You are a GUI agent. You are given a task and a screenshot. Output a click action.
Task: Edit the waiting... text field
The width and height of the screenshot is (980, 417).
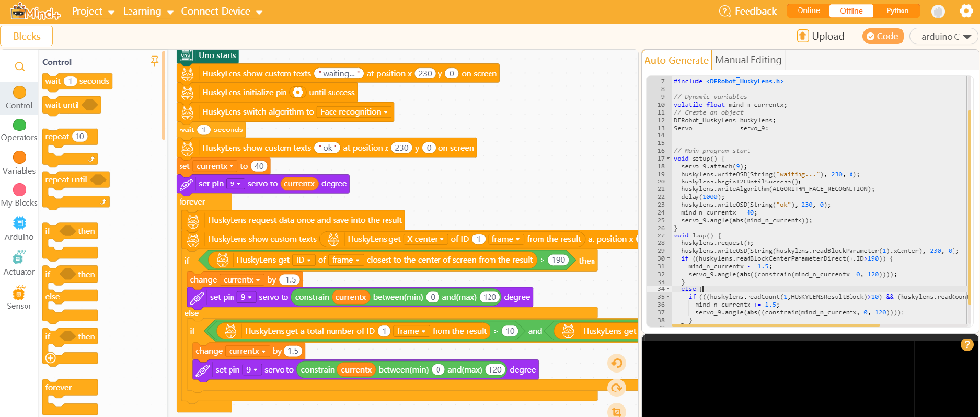click(338, 74)
